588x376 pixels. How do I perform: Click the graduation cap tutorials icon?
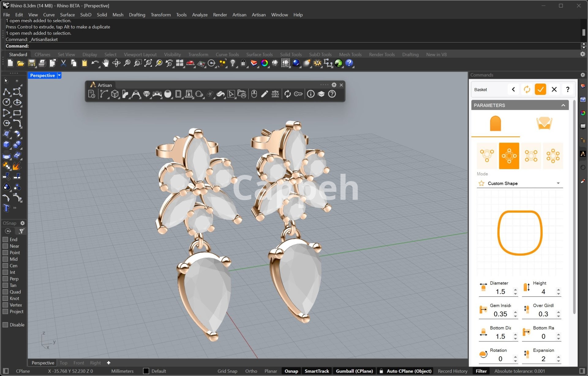[321, 94]
